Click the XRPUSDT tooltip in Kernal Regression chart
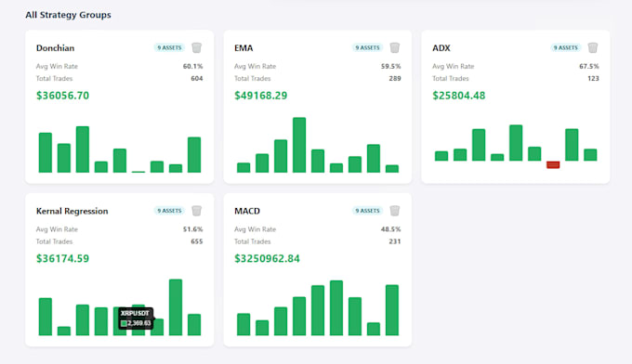This screenshot has width=632, height=364. pyautogui.click(x=136, y=318)
